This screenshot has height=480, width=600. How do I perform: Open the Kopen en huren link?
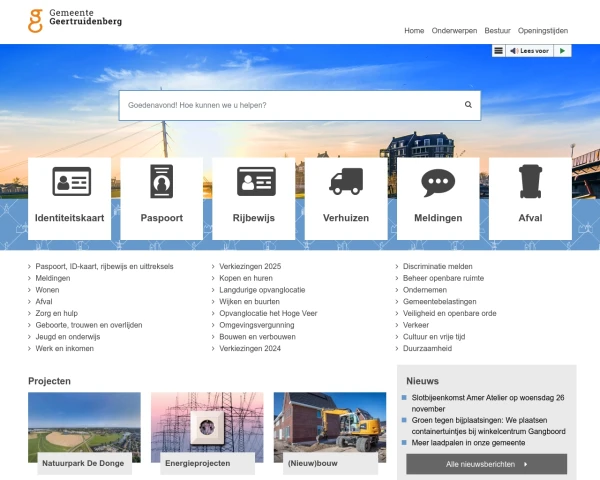coord(246,278)
